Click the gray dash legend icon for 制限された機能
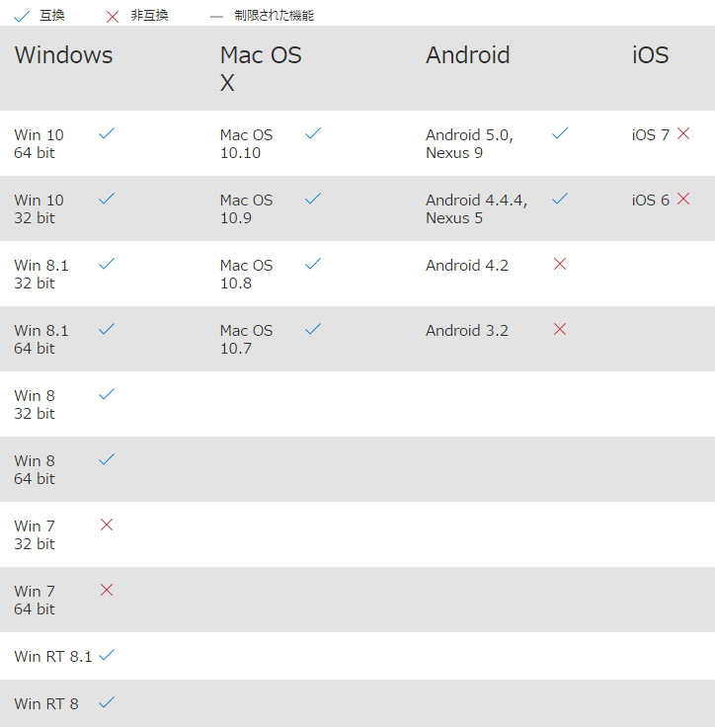 pos(217,17)
